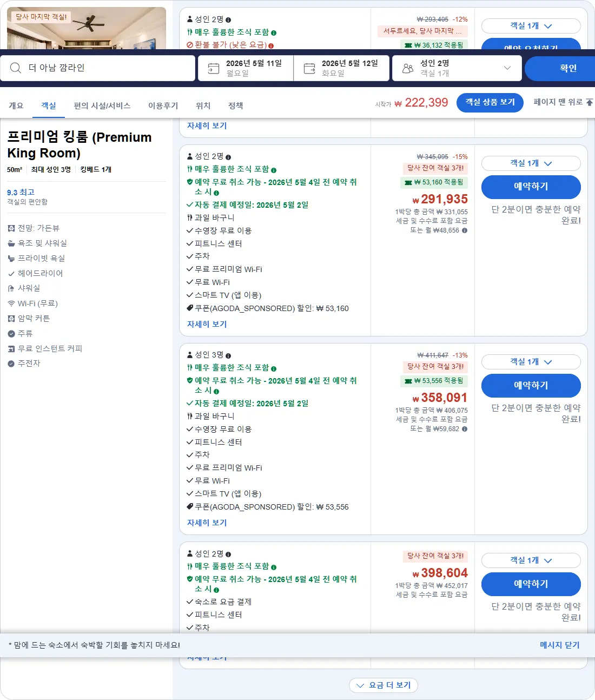Click the 객실 상품 보기 button

click(490, 102)
